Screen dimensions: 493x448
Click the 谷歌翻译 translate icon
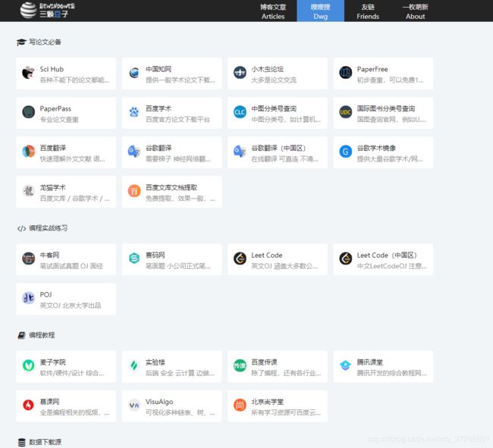click(134, 152)
